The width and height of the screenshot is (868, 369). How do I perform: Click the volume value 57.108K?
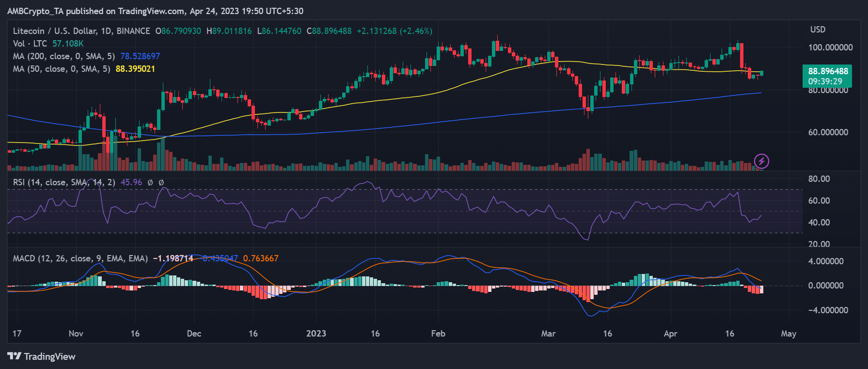[68, 44]
